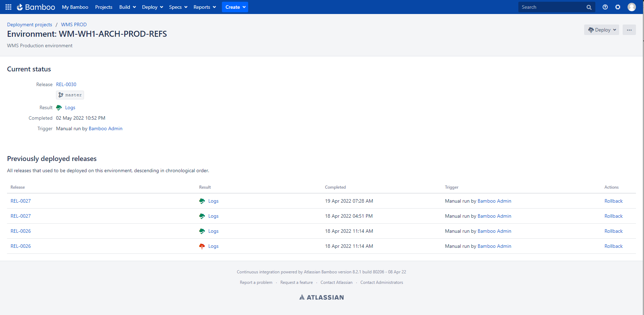Click the Trigger column header
This screenshot has height=315, width=644.
tap(451, 187)
